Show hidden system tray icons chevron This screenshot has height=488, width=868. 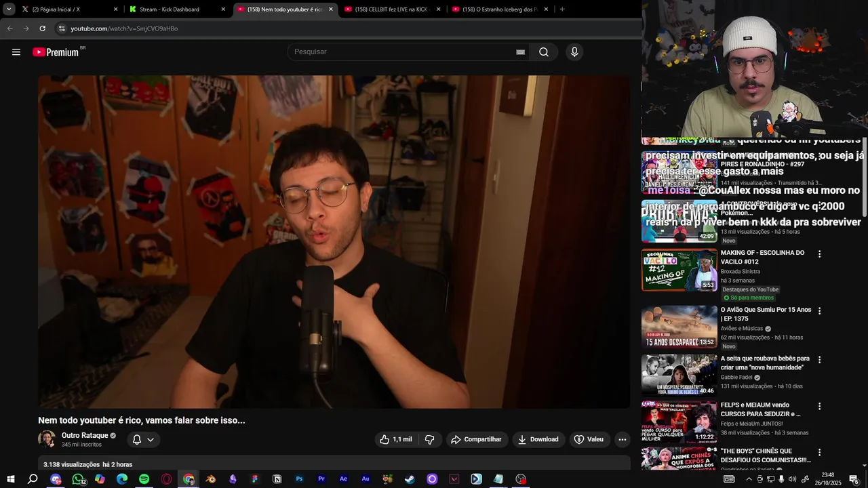click(749, 479)
